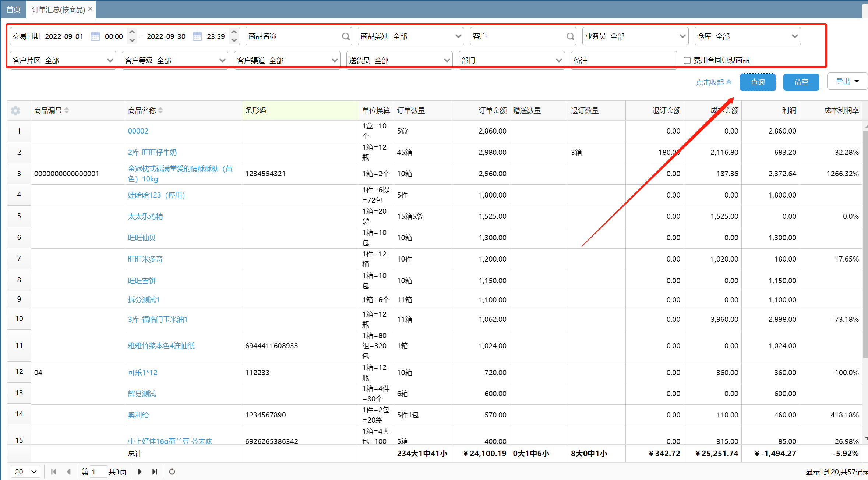Open the start date calendar picker
The image size is (868, 480).
click(x=95, y=36)
